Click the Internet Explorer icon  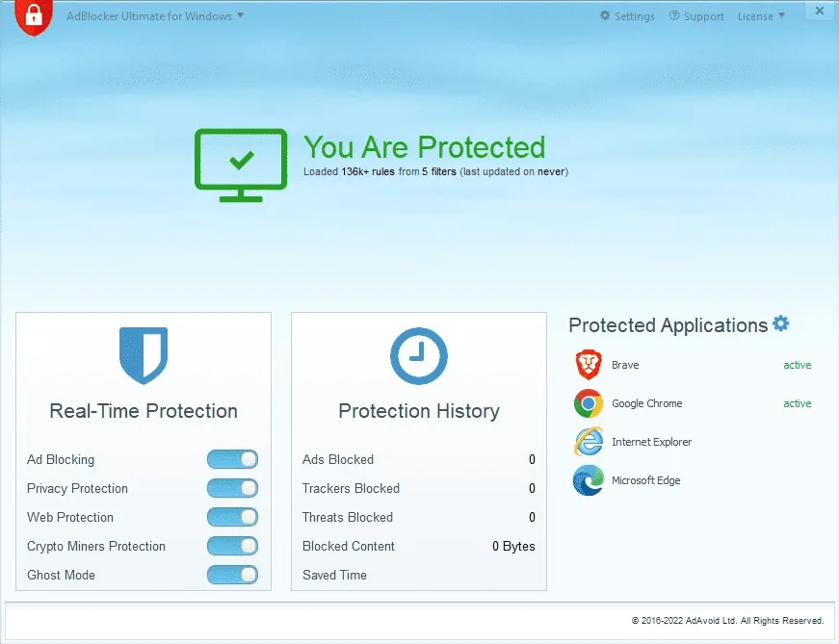click(589, 442)
